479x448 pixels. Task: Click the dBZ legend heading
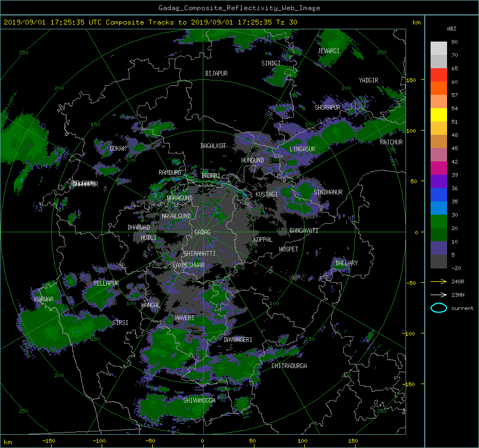point(451,28)
